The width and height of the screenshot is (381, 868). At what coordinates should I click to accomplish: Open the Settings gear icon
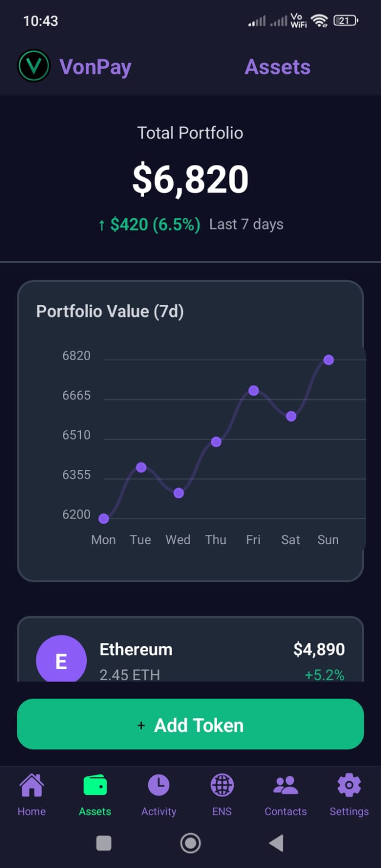coord(349,786)
